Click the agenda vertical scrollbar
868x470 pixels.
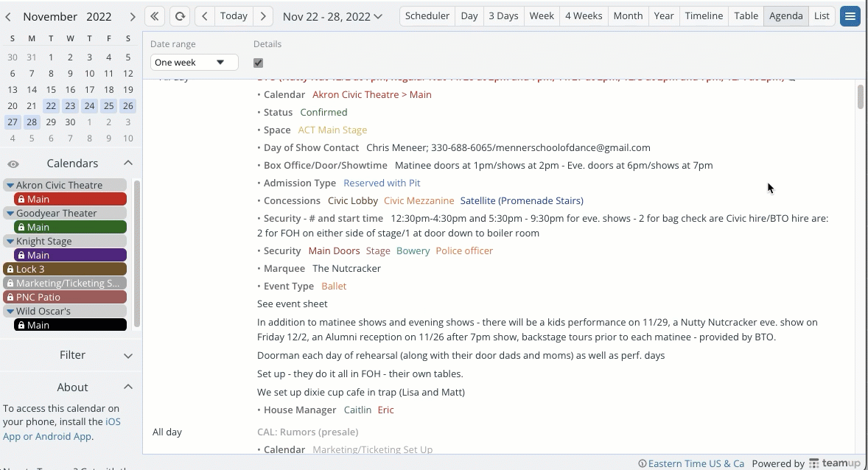click(x=860, y=97)
